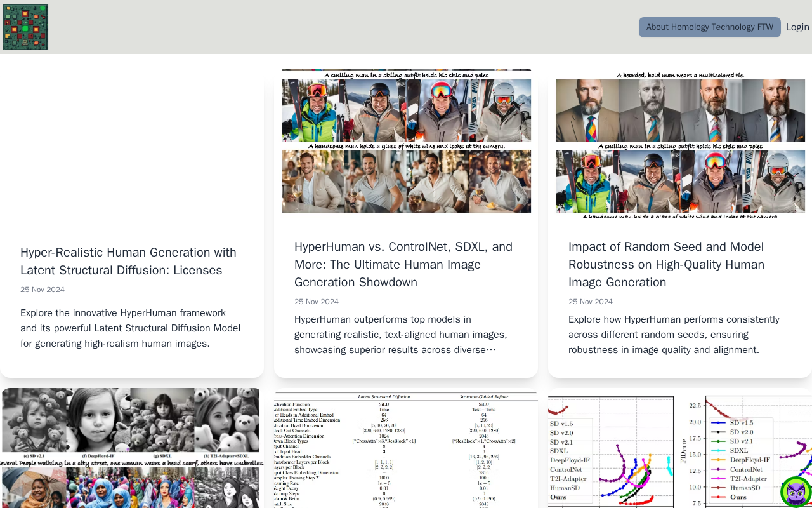Open the skiing man comparison image
812x508 pixels.
(406, 141)
